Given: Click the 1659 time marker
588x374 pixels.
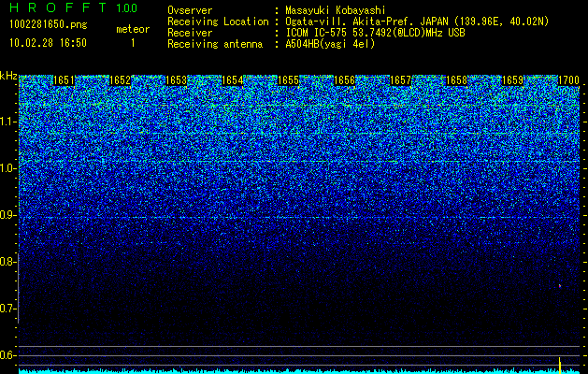Looking at the screenshot, I should click(512, 80).
